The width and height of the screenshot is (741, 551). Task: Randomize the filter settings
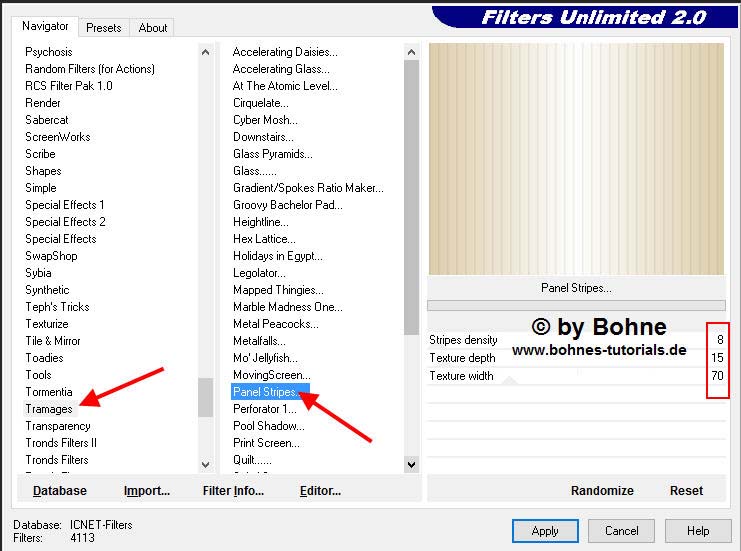[602, 491]
